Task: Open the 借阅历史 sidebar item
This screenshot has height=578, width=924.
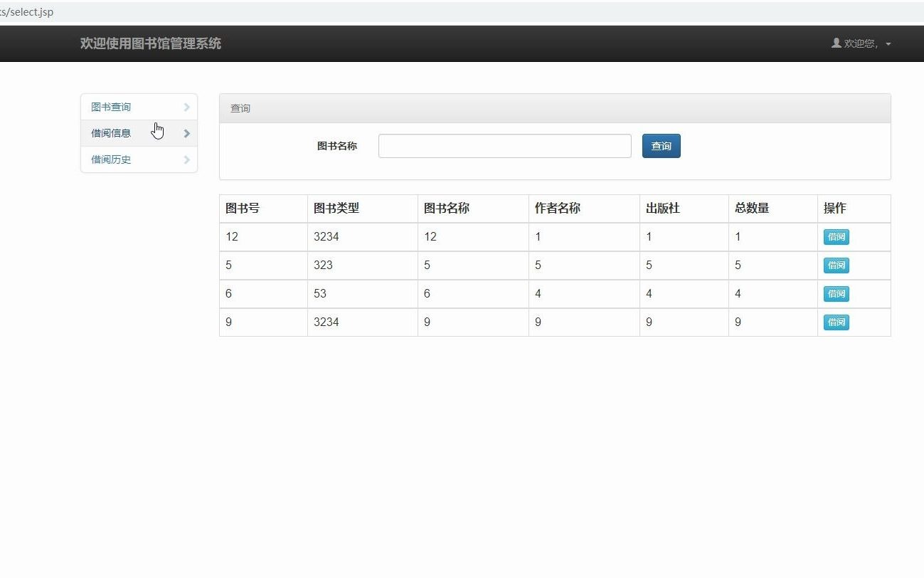Action: (x=139, y=159)
